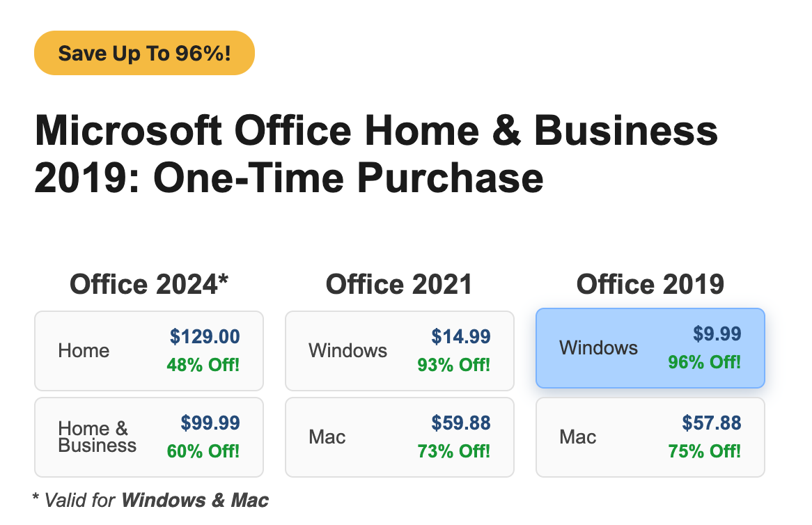Screen dimensions: 812x525
Task: Choose the Office 2024 Home & Business option
Action: point(148,437)
